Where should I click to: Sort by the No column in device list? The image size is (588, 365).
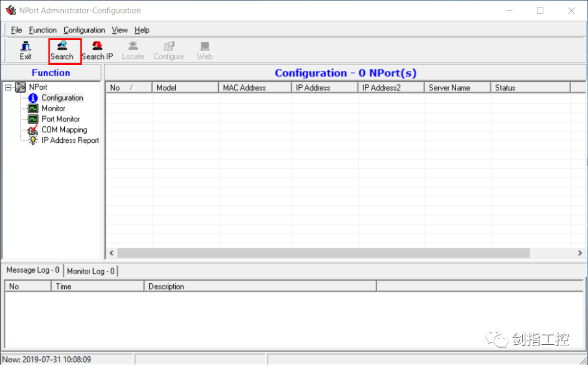pos(129,87)
